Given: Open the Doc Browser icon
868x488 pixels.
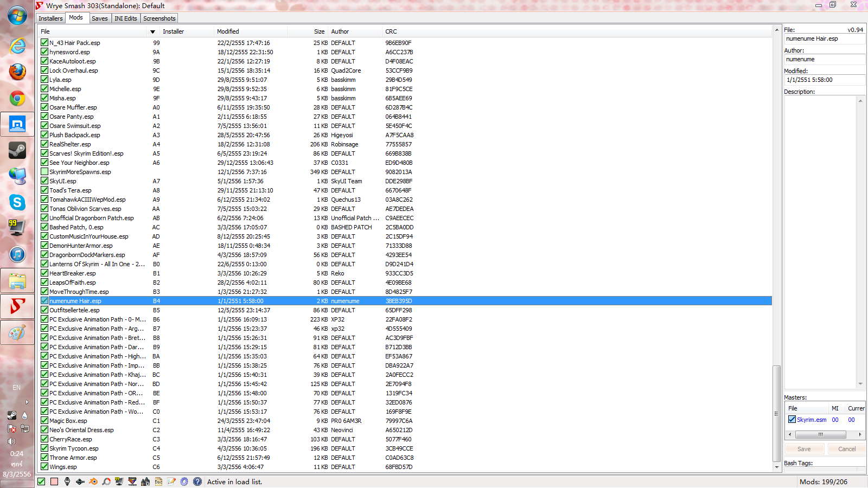Looking at the screenshot, I should pos(158,481).
